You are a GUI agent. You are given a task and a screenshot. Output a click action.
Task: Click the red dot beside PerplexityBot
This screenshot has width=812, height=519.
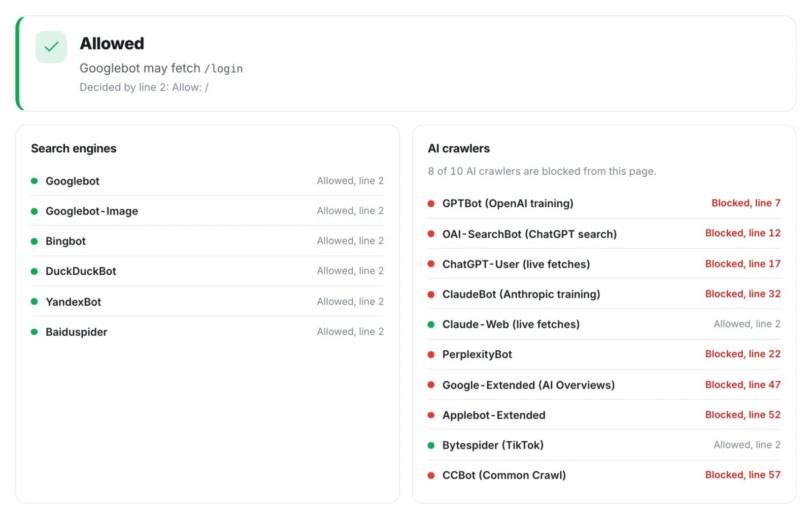(431, 354)
